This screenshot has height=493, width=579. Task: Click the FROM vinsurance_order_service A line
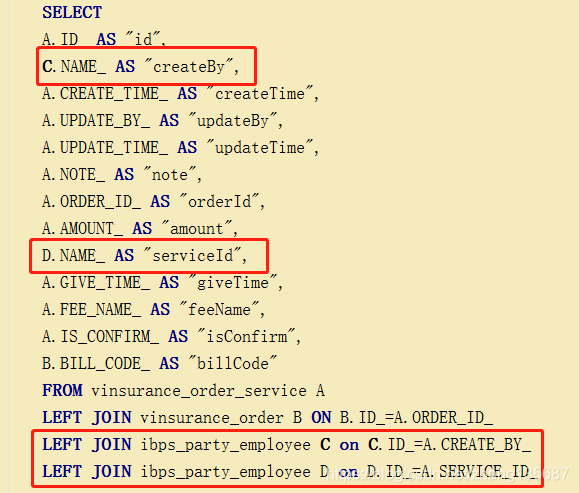pos(184,390)
